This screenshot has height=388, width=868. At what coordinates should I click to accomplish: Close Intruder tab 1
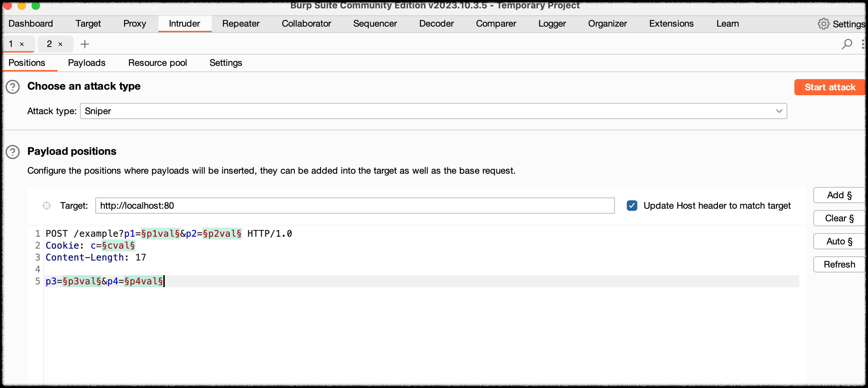tap(22, 44)
